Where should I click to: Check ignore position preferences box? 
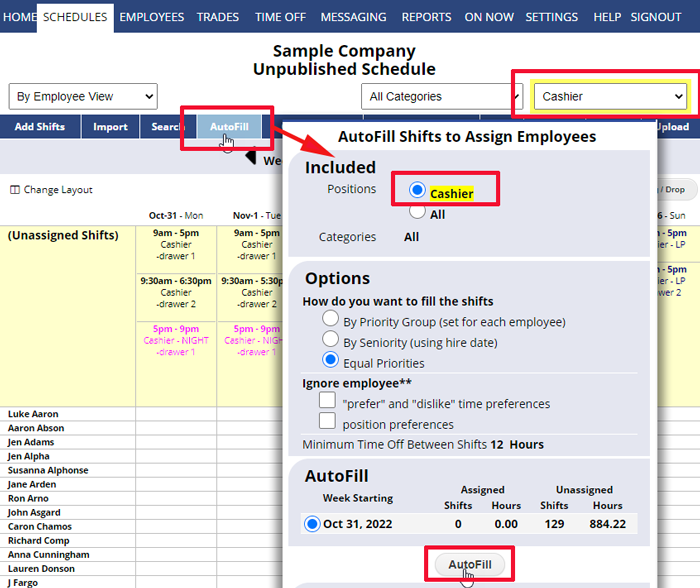pos(327,422)
